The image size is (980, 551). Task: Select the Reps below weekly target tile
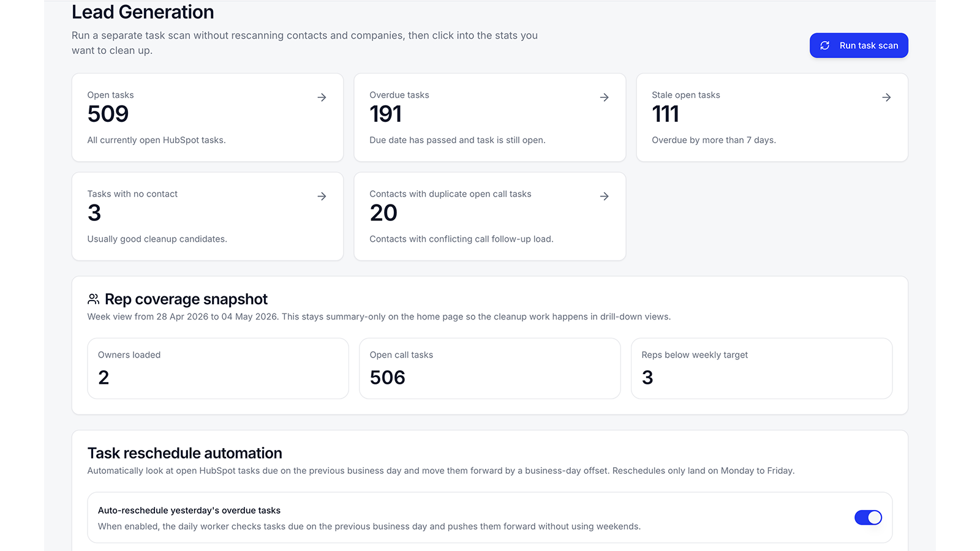tap(762, 369)
